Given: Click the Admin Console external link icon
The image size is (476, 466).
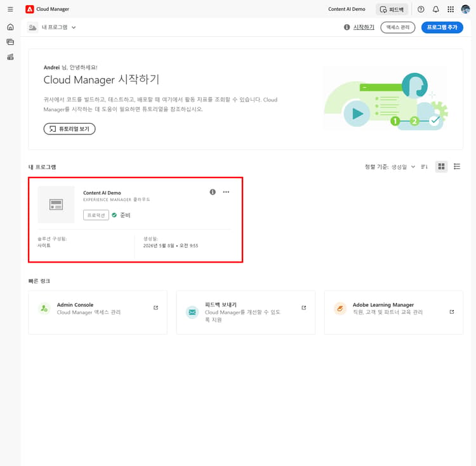Looking at the screenshot, I should [x=155, y=307].
